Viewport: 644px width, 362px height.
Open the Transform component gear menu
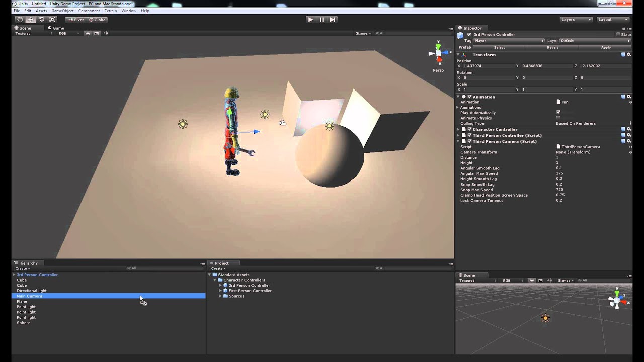(628, 55)
